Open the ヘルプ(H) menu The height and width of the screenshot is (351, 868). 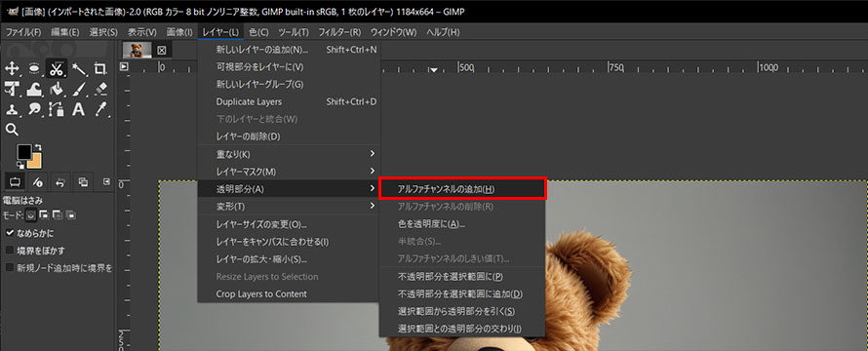point(443,32)
